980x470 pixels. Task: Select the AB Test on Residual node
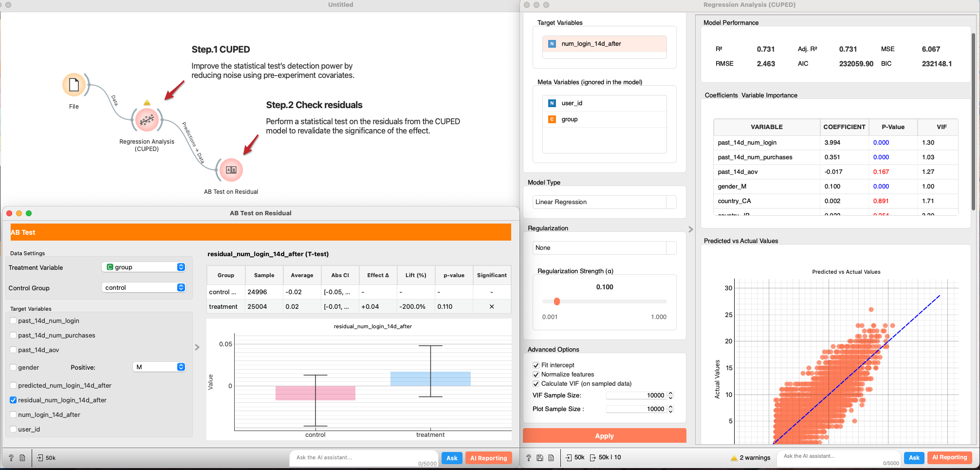tap(231, 170)
